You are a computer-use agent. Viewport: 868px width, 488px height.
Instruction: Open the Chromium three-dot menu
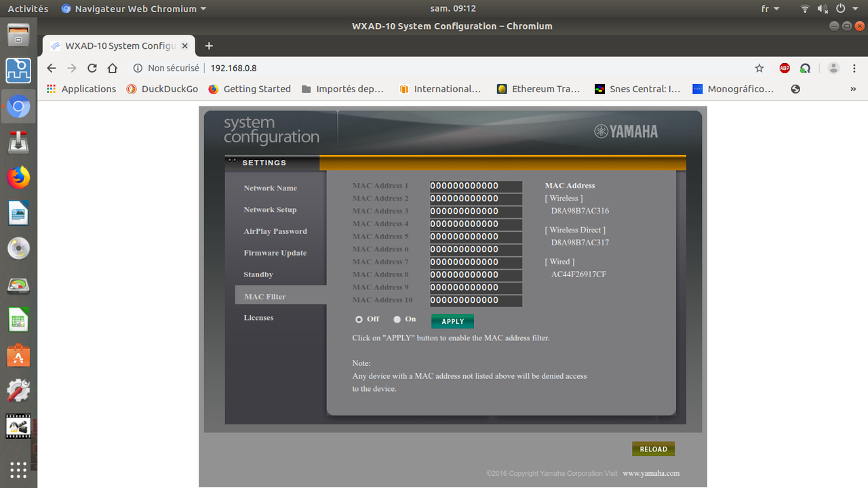[x=854, y=68]
